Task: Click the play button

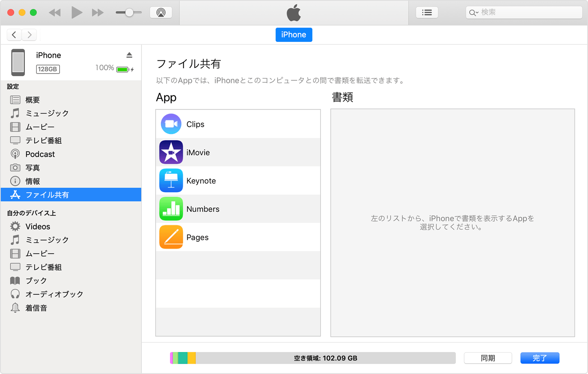Action: 77,12
